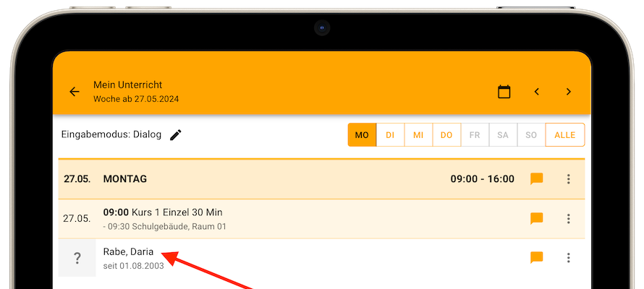Select the SA day tab
The width and height of the screenshot is (644, 289).
click(503, 135)
